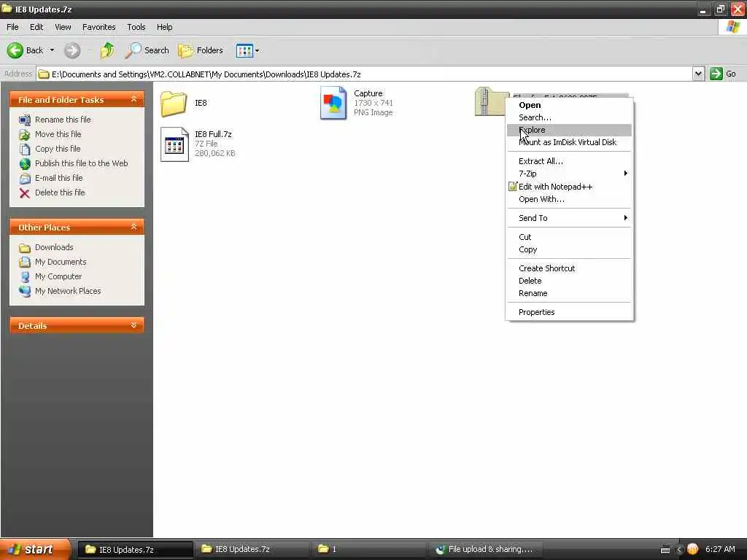
Task: Open My Documents in Other Places
Action: coord(61,262)
